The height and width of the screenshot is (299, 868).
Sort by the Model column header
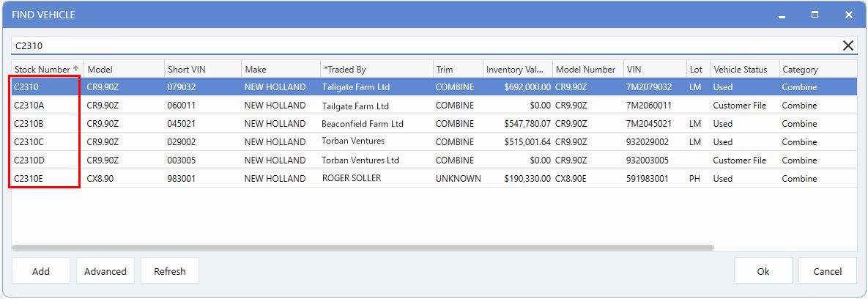tap(124, 69)
